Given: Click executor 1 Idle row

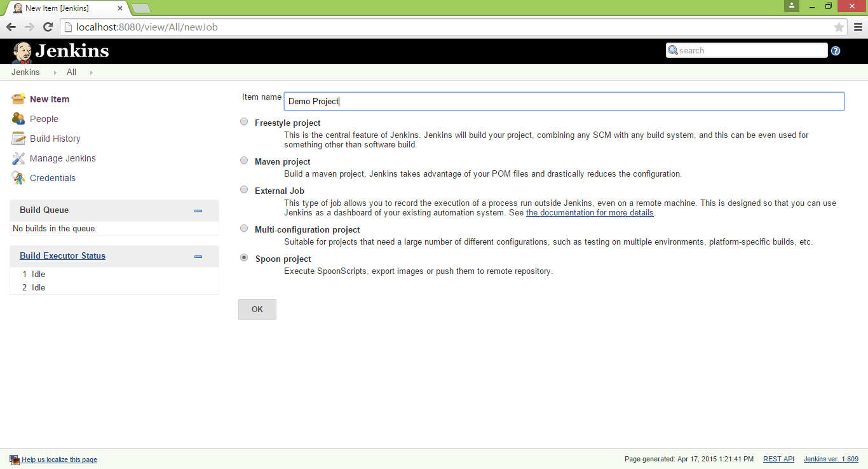Looking at the screenshot, I should coord(114,274).
